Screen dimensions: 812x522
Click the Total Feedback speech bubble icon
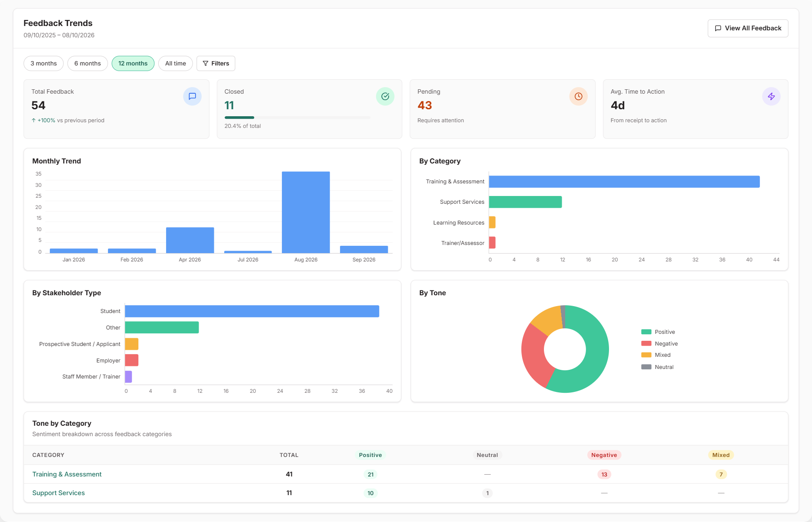tap(192, 96)
